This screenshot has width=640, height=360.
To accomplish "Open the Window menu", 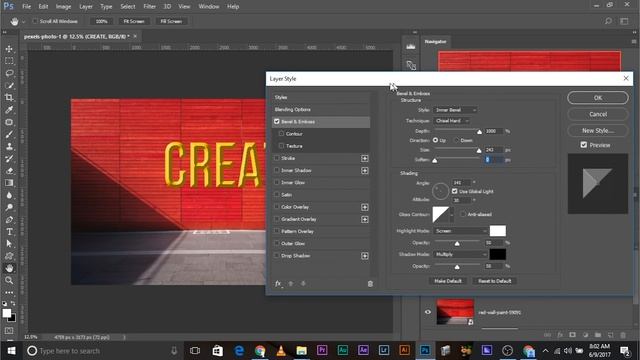I will [209, 7].
